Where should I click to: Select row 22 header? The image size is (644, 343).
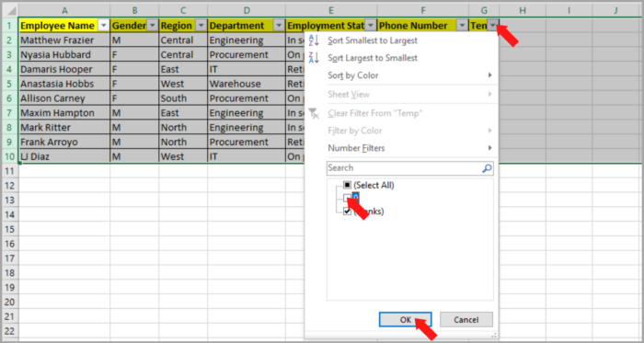click(9, 331)
